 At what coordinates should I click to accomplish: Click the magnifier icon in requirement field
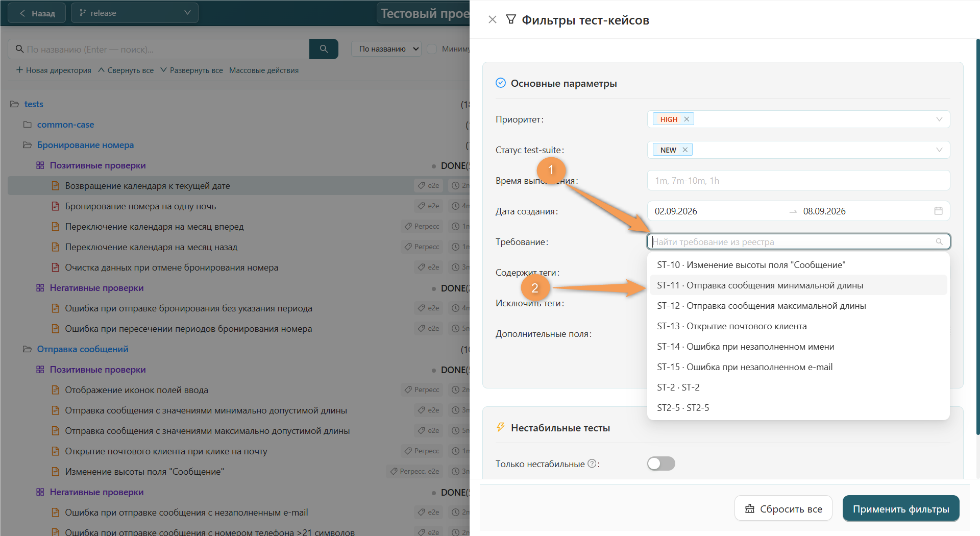point(939,241)
